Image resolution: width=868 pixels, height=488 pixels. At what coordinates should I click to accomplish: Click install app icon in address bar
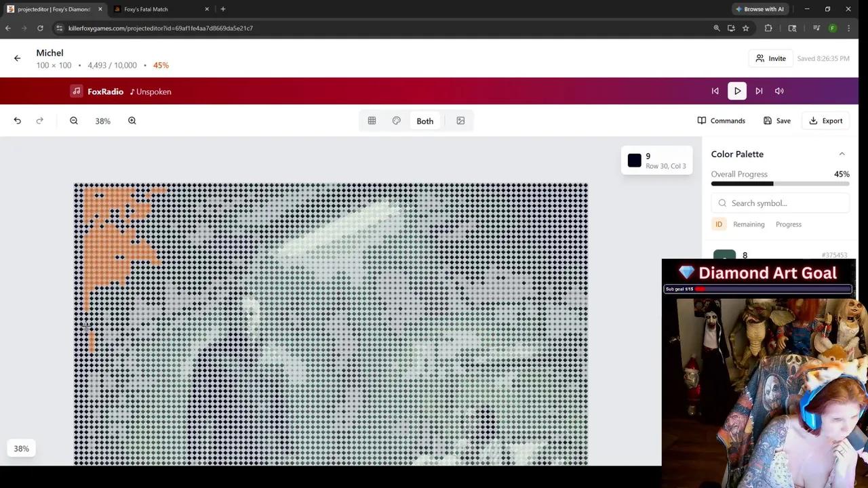click(x=731, y=28)
